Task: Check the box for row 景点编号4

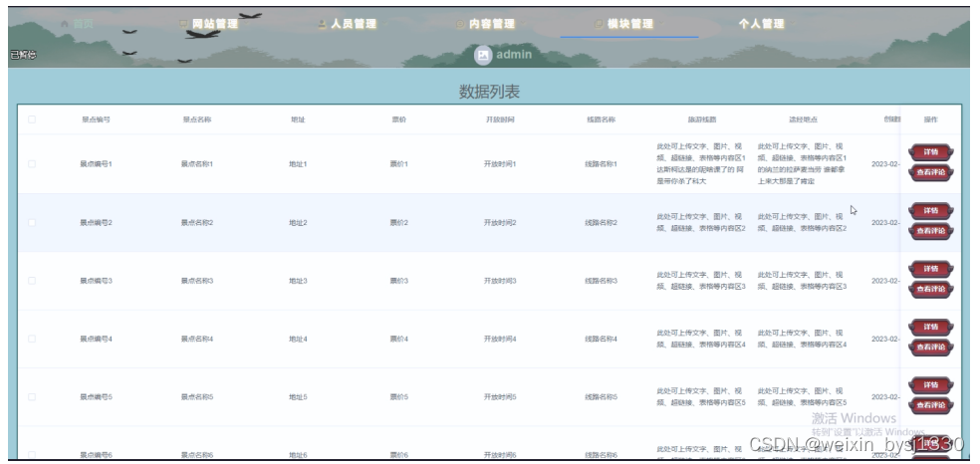Action: [x=32, y=339]
